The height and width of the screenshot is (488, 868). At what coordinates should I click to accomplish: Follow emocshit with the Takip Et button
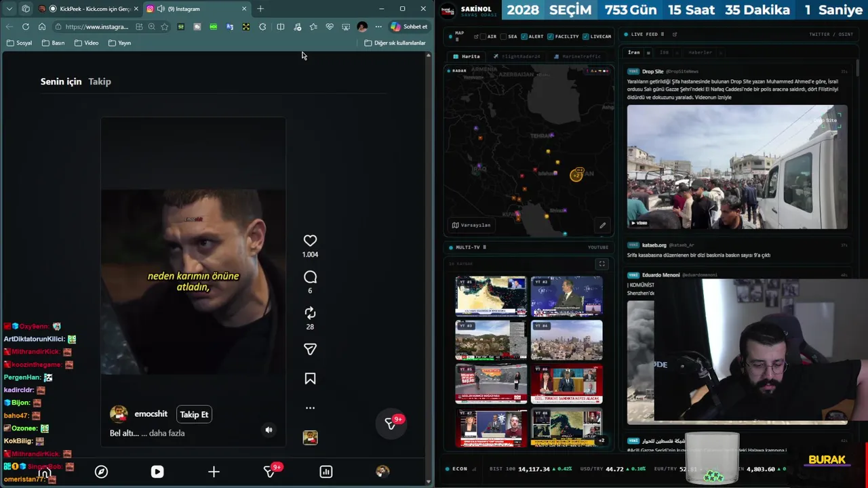194,414
